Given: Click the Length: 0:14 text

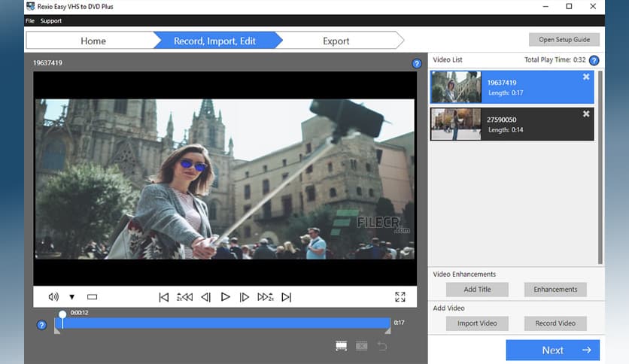Looking at the screenshot, I should (x=506, y=130).
